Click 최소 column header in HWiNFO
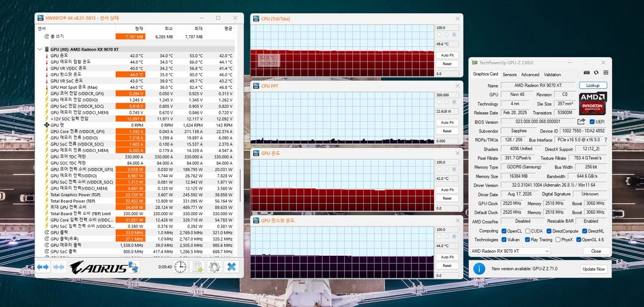The height and width of the screenshot is (307, 644). 160,29
